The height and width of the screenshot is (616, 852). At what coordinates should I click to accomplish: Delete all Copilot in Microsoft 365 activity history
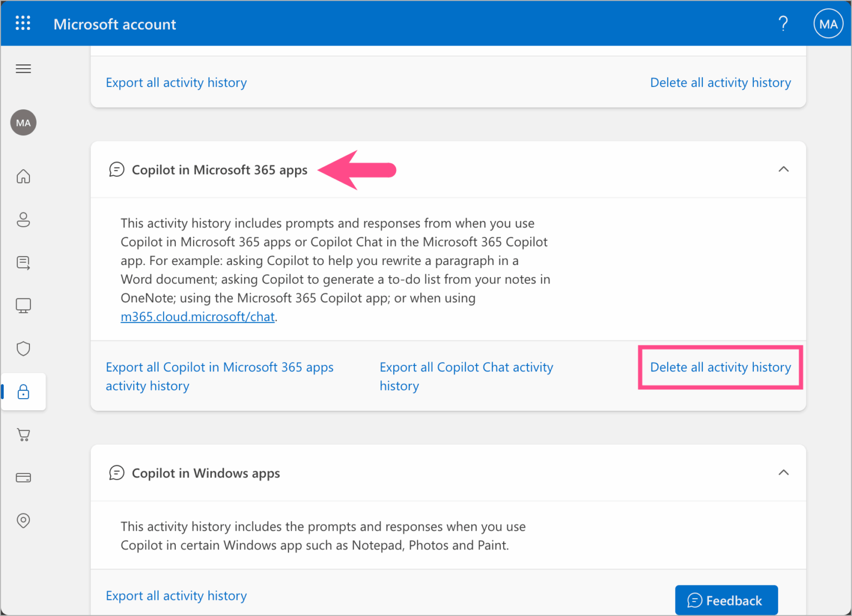click(720, 367)
